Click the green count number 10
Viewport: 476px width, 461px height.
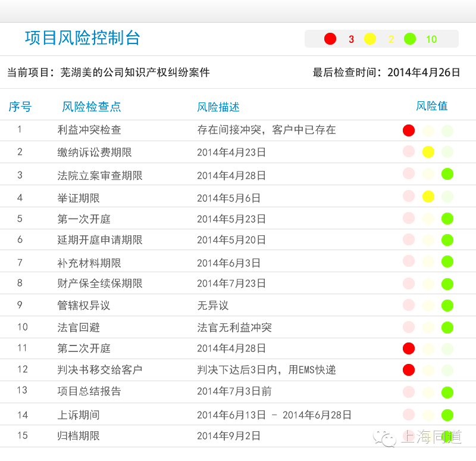431,39
